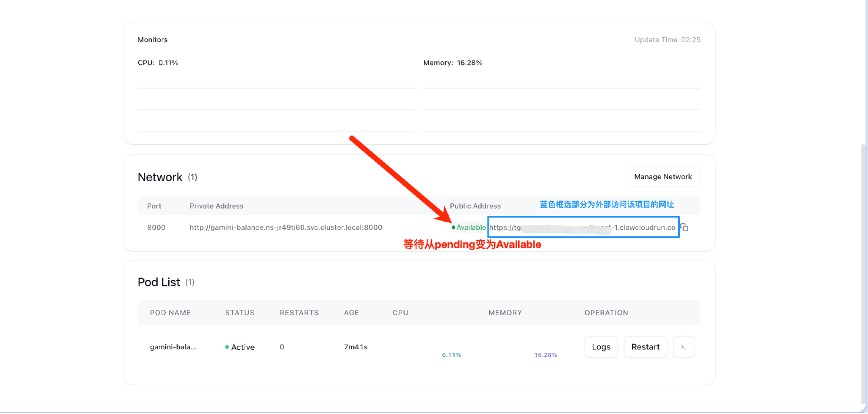
Task: Click the OPERATION column header
Action: point(606,313)
